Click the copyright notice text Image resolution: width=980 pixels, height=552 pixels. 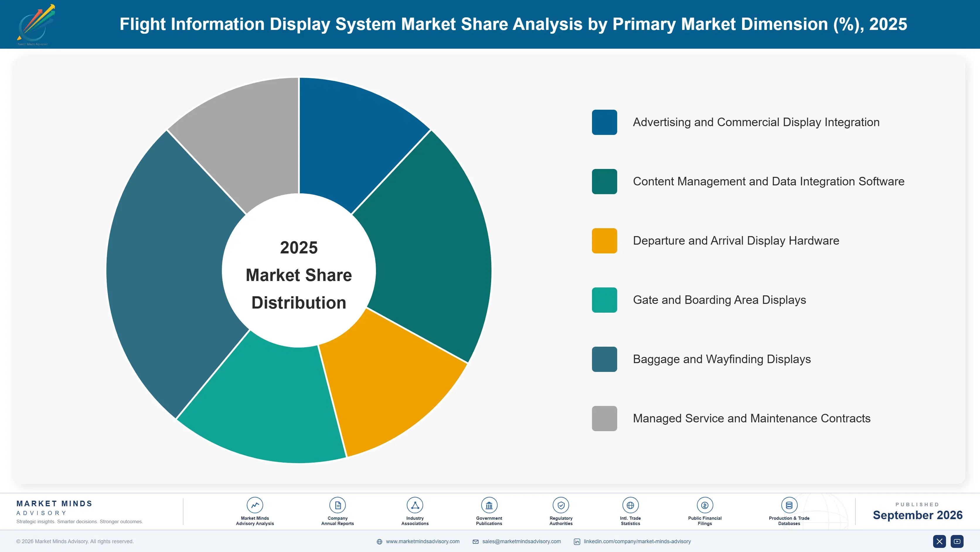click(75, 541)
